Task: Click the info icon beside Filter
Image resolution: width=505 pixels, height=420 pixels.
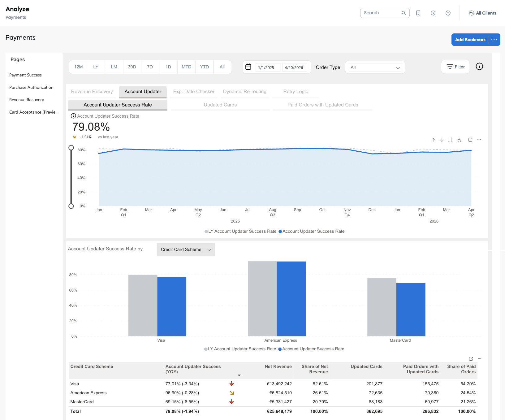Action: coord(479,67)
